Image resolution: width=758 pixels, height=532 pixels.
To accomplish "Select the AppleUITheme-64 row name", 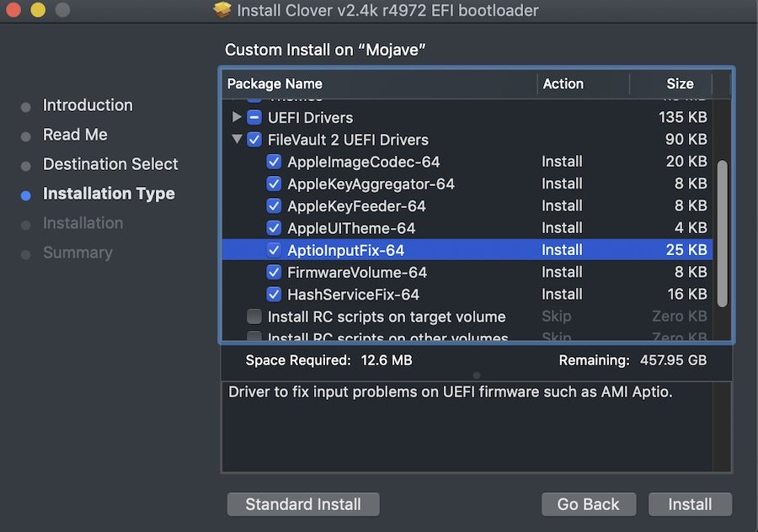I will (351, 228).
